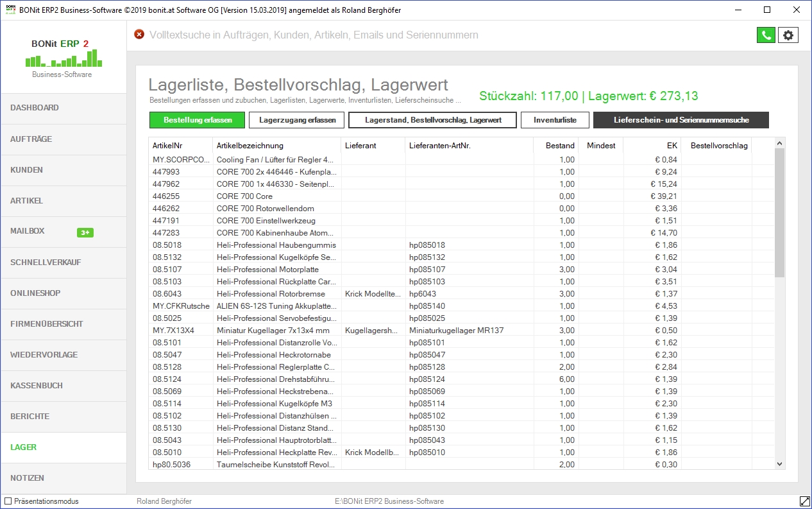Click the expand window icon in status bar
The width and height of the screenshot is (812, 509).
[x=804, y=501]
